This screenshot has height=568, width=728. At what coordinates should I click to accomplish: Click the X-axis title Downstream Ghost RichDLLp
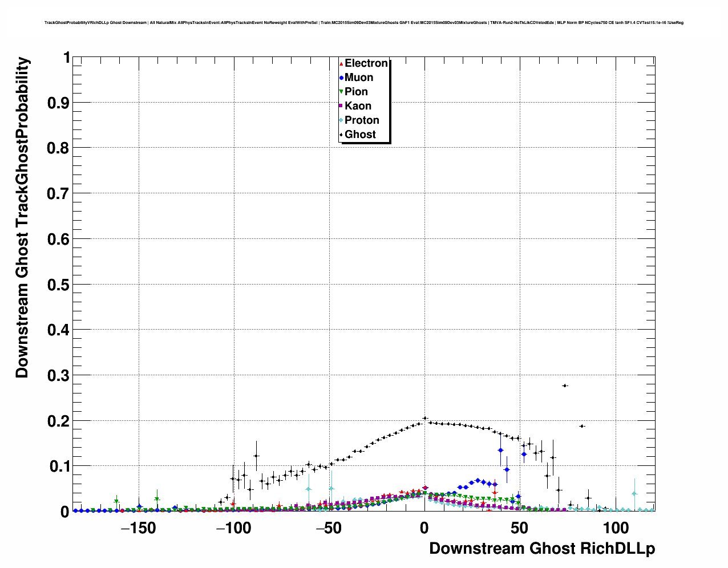click(x=541, y=549)
